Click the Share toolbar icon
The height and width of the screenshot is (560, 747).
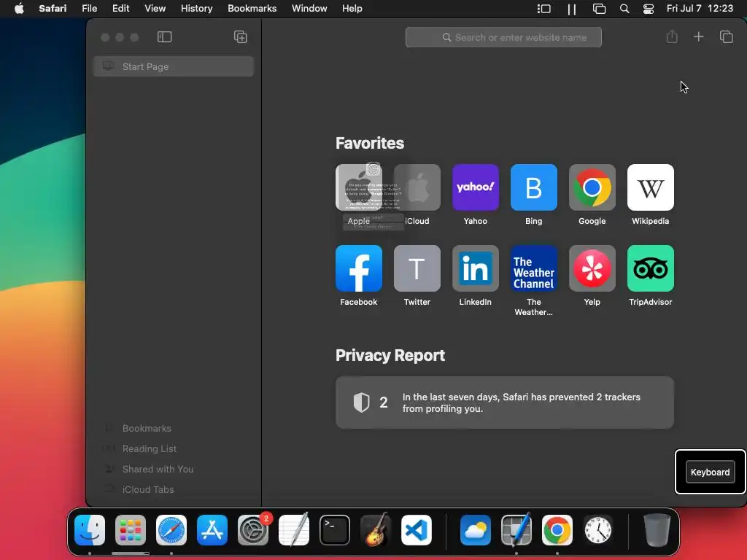(x=672, y=36)
